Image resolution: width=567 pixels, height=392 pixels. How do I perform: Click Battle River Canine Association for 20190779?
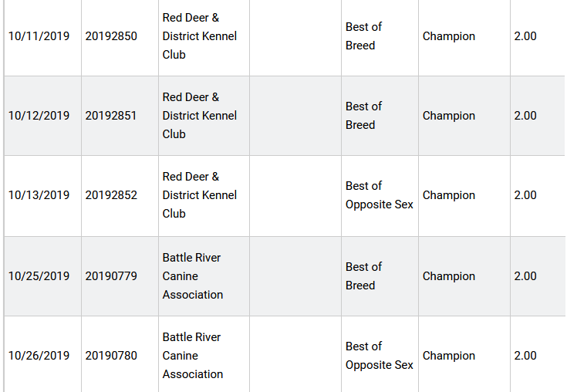pyautogui.click(x=192, y=276)
